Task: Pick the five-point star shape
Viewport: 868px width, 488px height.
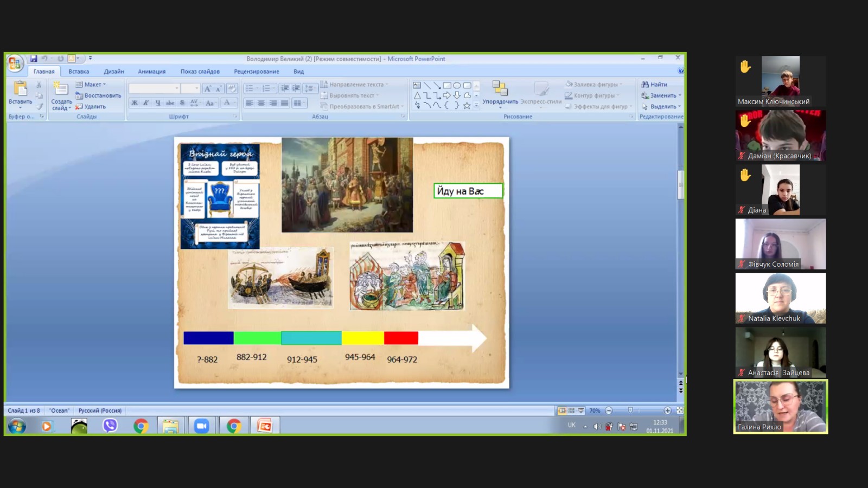Action: point(467,106)
